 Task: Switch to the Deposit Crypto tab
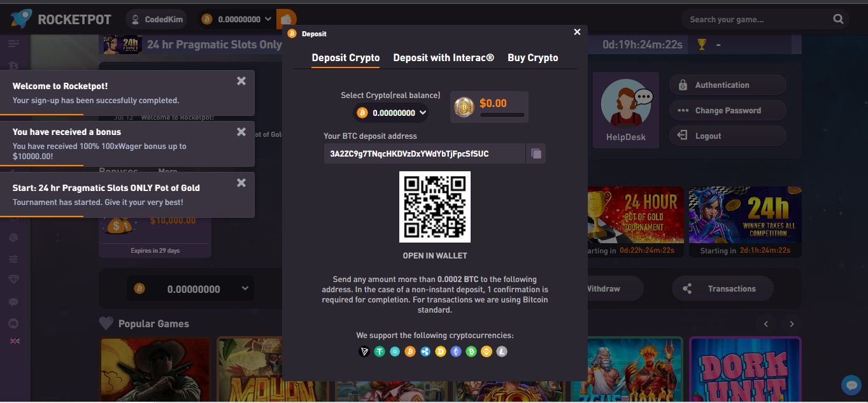tap(346, 58)
